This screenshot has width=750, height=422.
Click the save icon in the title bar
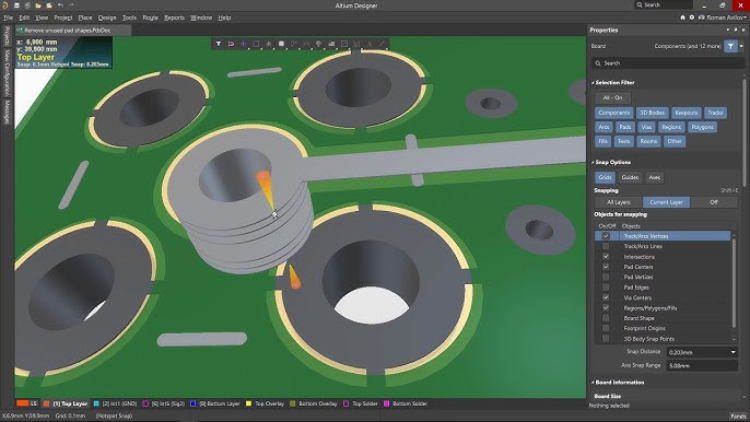tap(16, 5)
